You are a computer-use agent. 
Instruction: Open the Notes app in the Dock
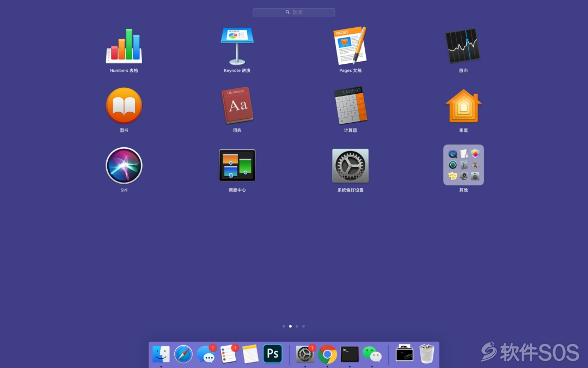pyautogui.click(x=250, y=354)
